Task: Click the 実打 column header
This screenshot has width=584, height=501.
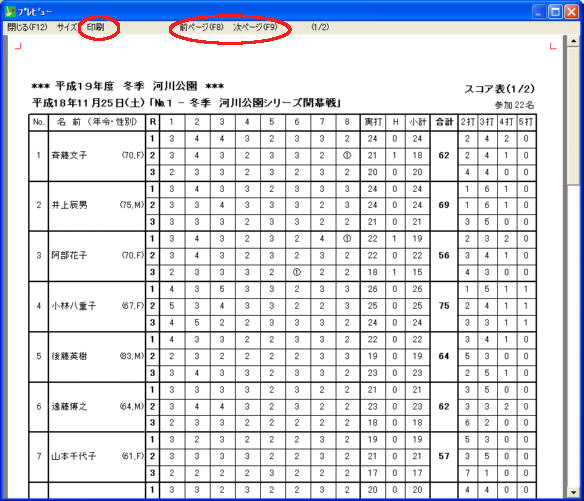Action: click(372, 122)
